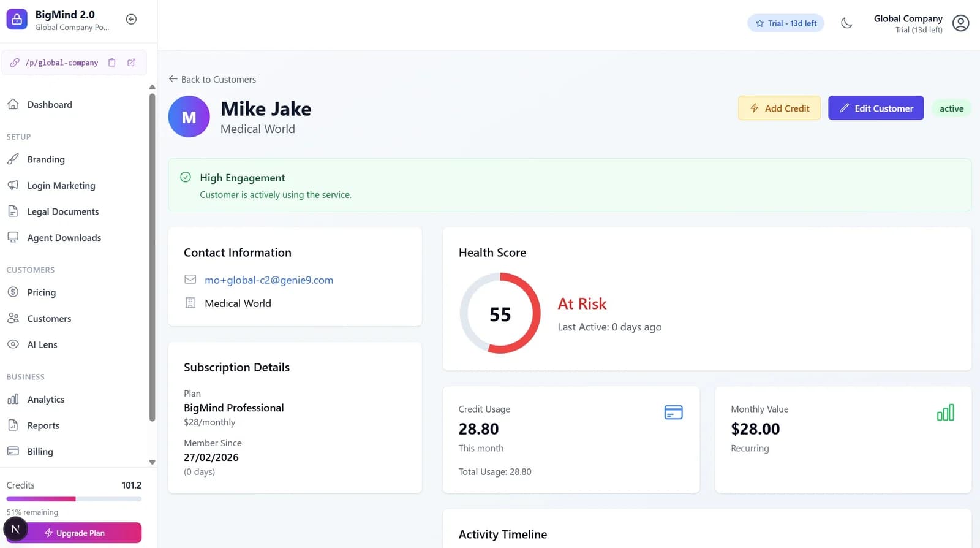Click the Branding brush icon

coord(13,159)
